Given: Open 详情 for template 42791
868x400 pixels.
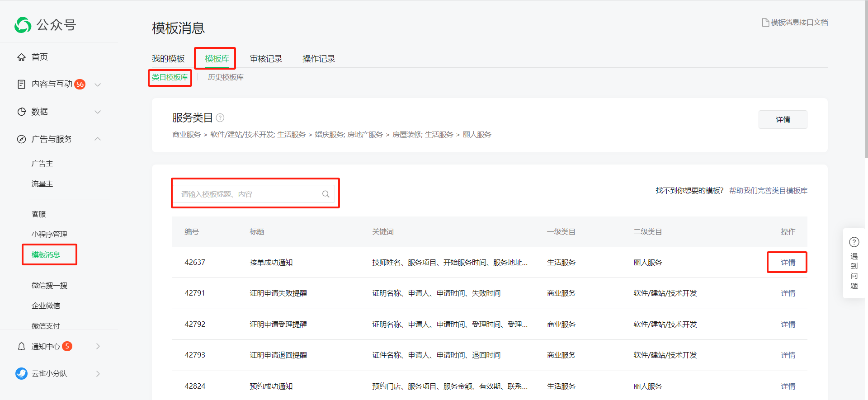Looking at the screenshot, I should click(788, 293).
